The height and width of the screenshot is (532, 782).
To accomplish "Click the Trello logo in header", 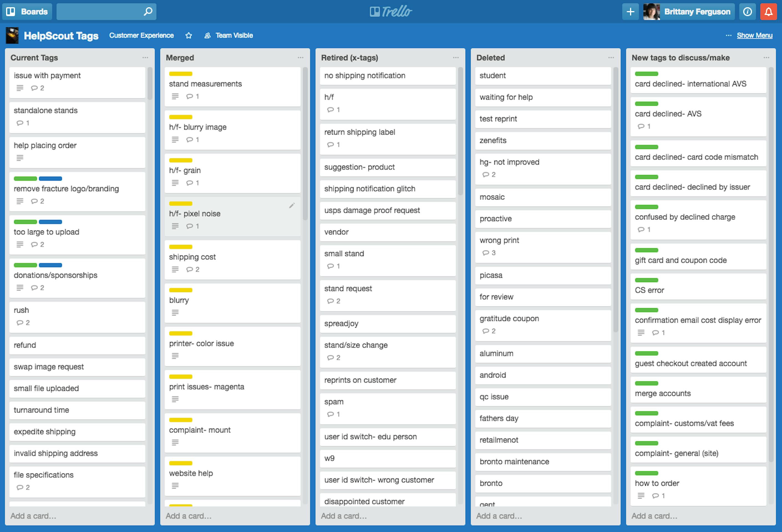I will click(391, 11).
